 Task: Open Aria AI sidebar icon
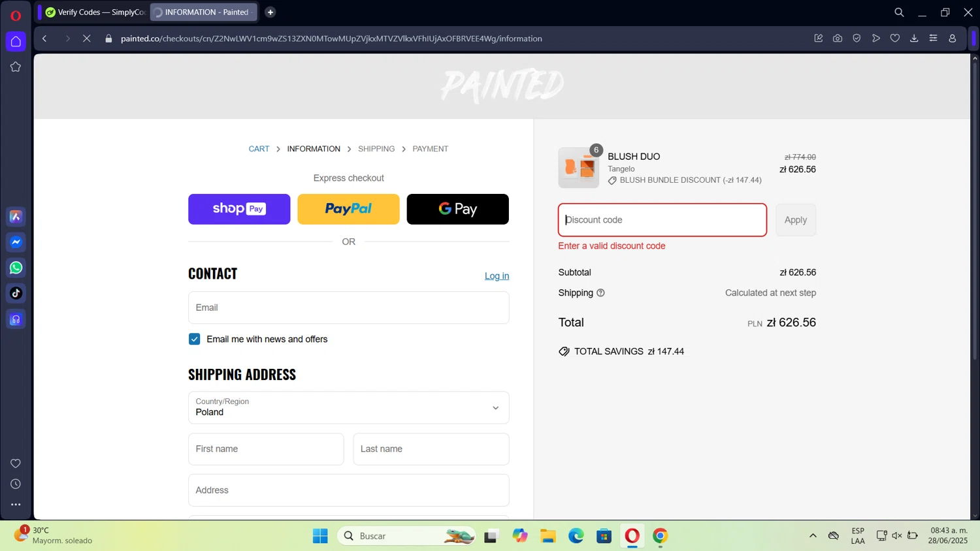coord(16,217)
